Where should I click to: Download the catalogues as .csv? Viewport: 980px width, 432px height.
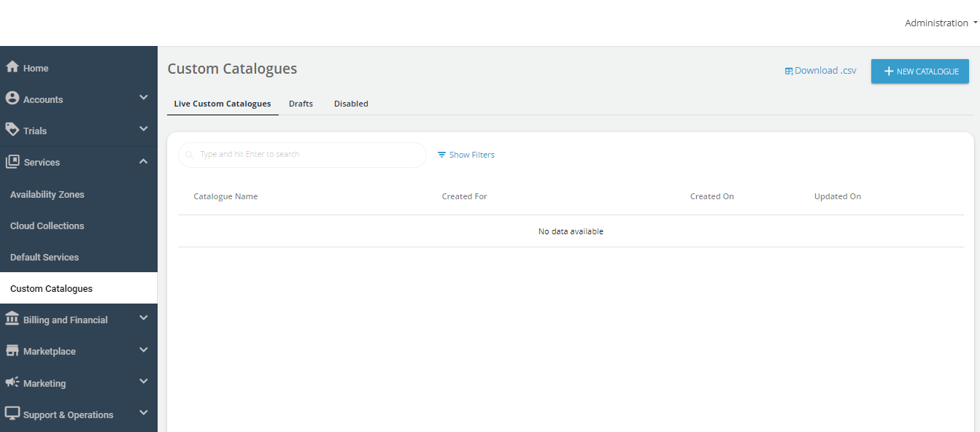tap(820, 70)
